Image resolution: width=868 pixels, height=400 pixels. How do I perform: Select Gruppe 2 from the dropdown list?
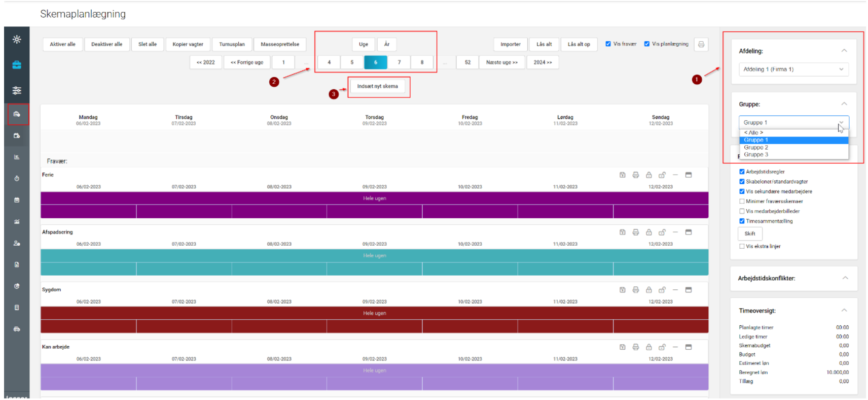[756, 147]
